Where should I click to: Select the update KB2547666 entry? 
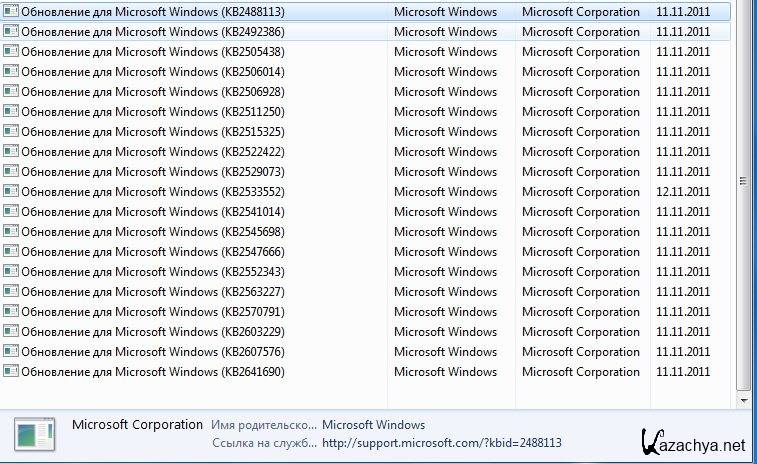(x=152, y=252)
